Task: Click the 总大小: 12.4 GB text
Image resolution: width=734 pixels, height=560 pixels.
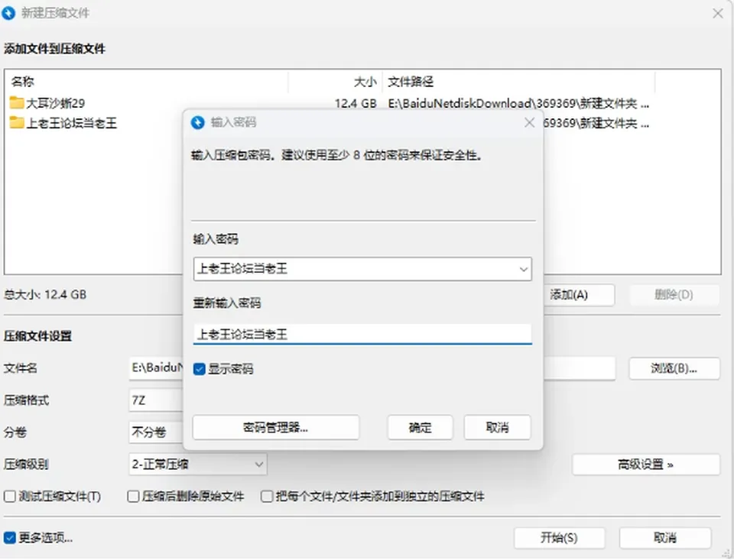Action: point(45,294)
